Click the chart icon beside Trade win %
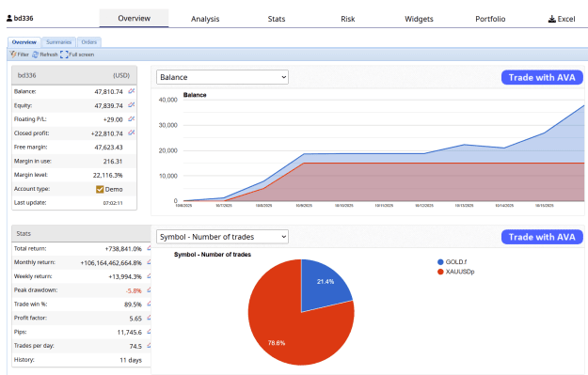The width and height of the screenshot is (588, 375). (x=149, y=304)
